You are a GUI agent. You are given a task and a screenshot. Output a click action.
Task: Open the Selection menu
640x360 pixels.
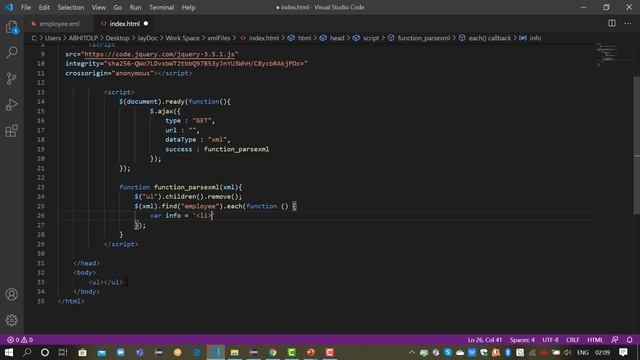click(x=71, y=7)
